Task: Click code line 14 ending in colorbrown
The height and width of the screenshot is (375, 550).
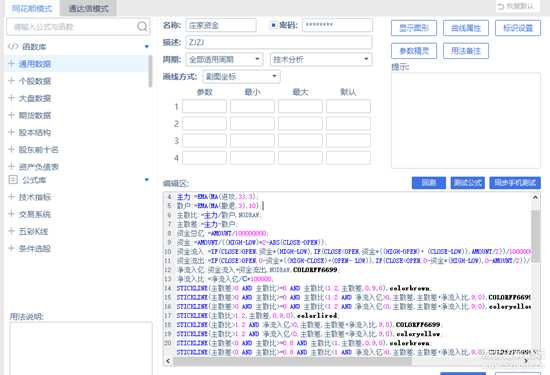Action: 304,288
